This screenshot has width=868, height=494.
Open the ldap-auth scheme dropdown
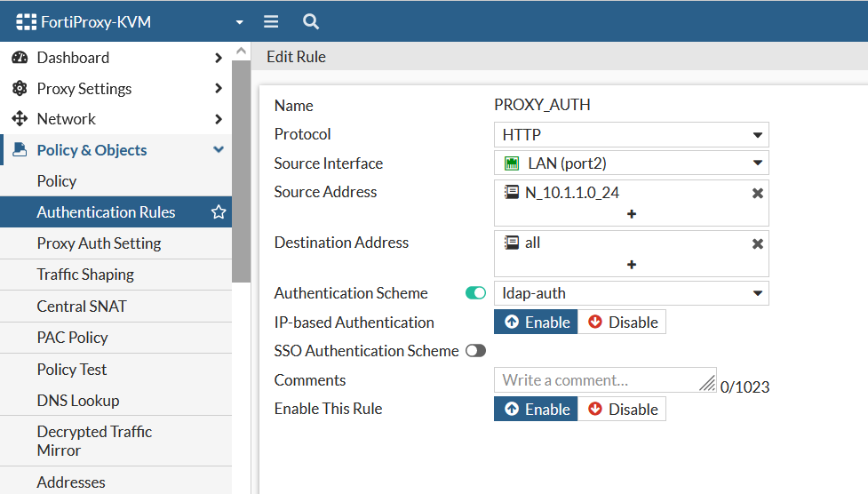[x=631, y=293]
